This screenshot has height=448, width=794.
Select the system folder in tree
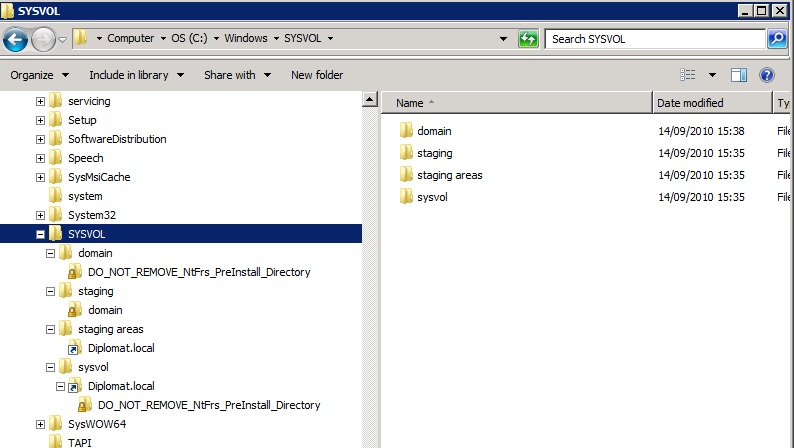click(85, 196)
